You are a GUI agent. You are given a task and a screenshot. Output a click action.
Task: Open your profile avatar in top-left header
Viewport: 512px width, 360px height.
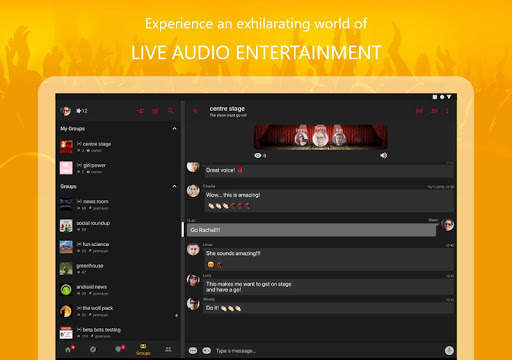(66, 111)
